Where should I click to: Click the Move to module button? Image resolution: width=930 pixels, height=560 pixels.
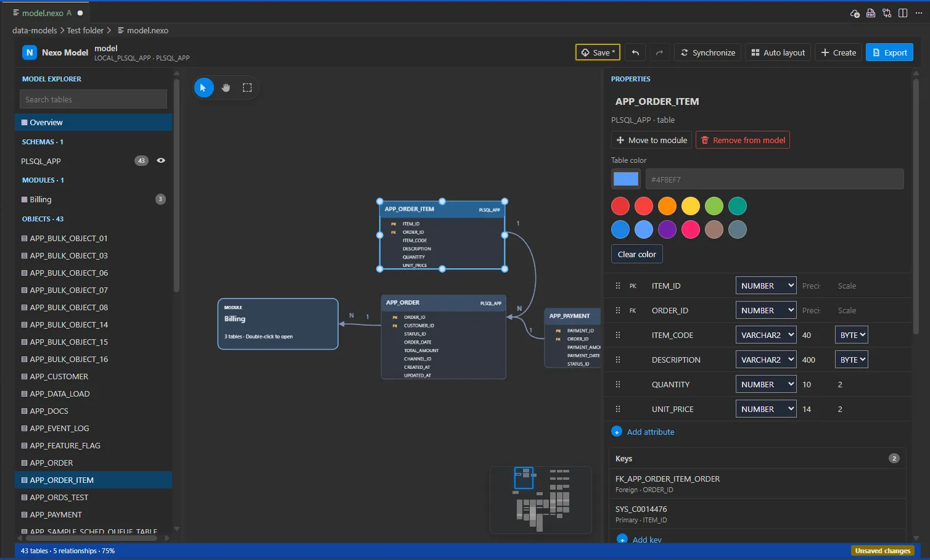pos(651,140)
